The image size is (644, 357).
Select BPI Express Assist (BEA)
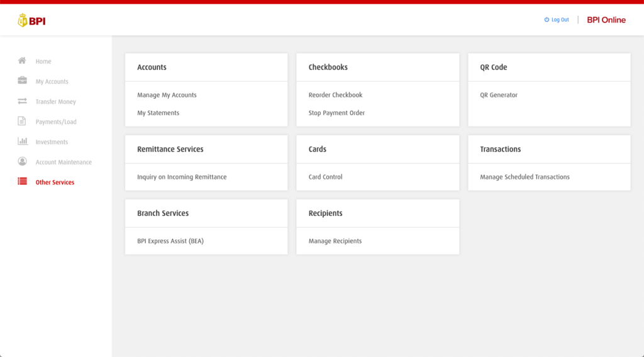pos(170,241)
